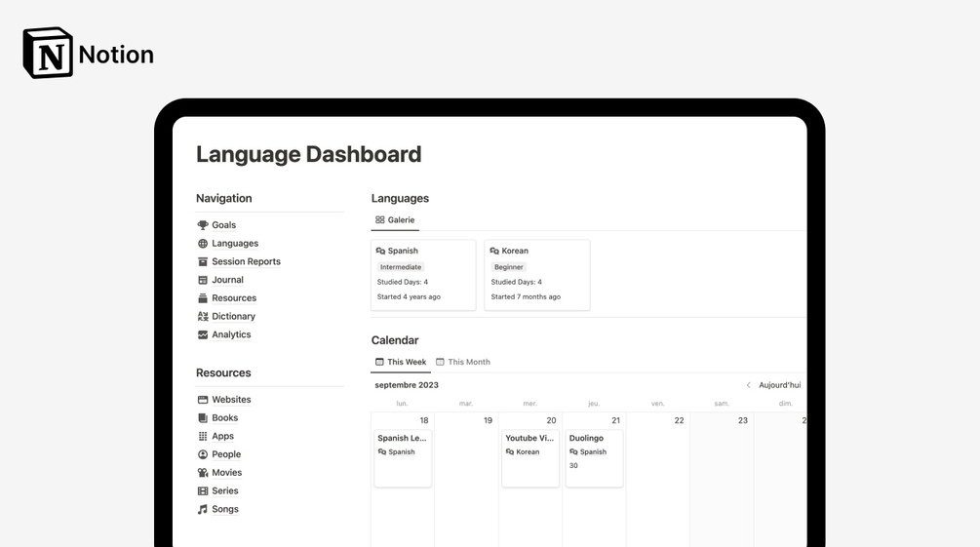Click the Korean tag on Youtube entry

[x=523, y=452]
